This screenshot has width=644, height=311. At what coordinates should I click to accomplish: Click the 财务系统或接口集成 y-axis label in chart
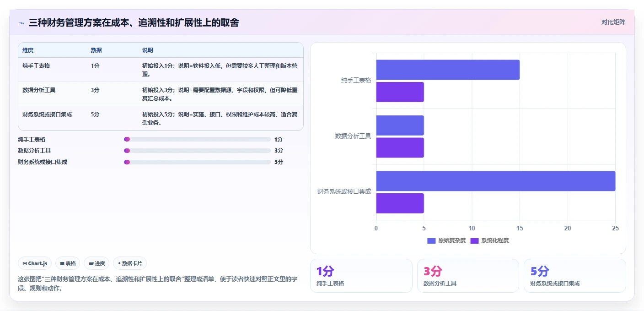click(x=344, y=192)
